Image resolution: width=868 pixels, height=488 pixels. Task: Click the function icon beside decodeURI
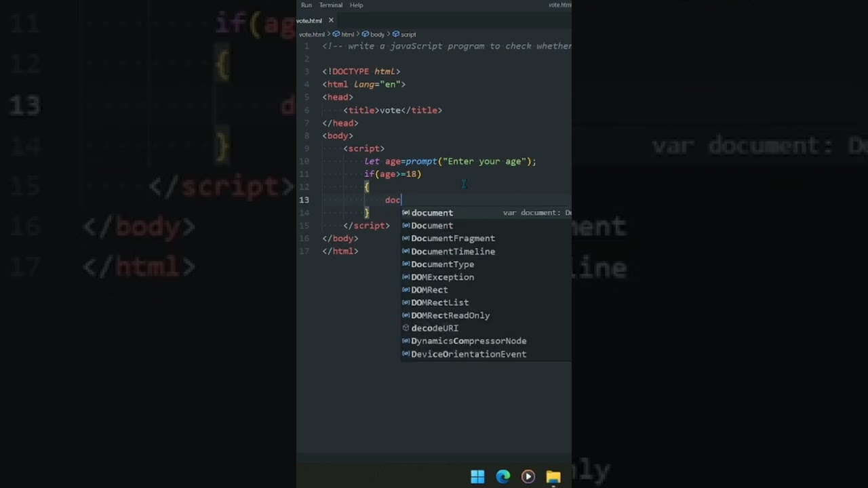tap(406, 328)
